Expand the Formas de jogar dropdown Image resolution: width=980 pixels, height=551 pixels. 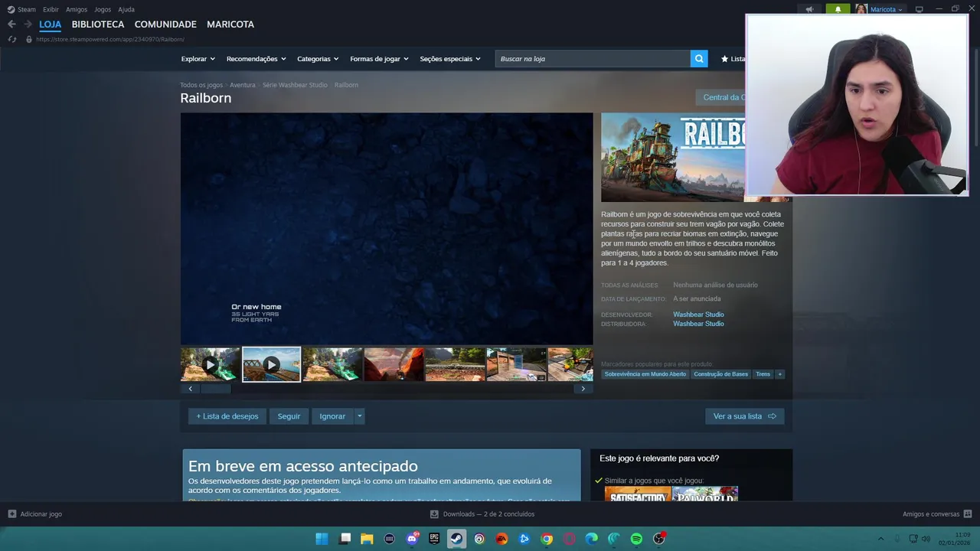pyautogui.click(x=379, y=59)
